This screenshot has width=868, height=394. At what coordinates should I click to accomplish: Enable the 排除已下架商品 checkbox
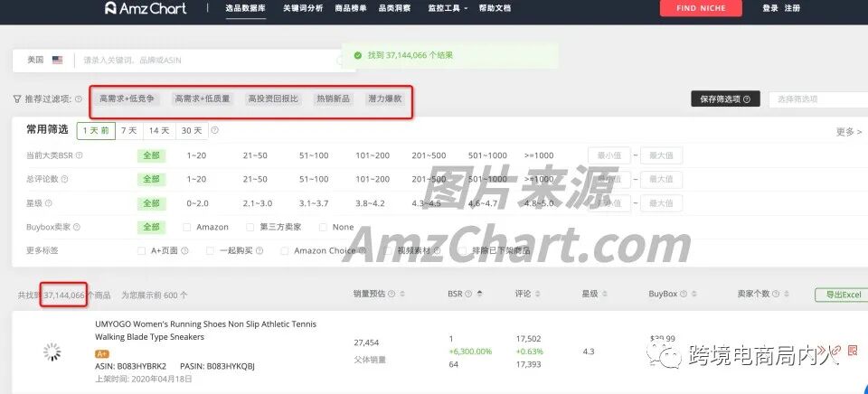click(x=461, y=250)
